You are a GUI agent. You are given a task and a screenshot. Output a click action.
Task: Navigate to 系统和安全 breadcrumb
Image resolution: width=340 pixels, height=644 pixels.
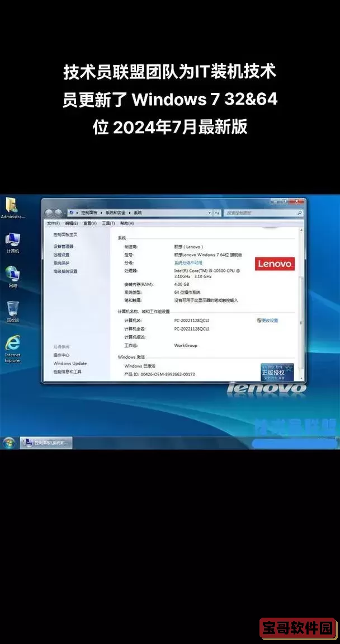click(116, 213)
